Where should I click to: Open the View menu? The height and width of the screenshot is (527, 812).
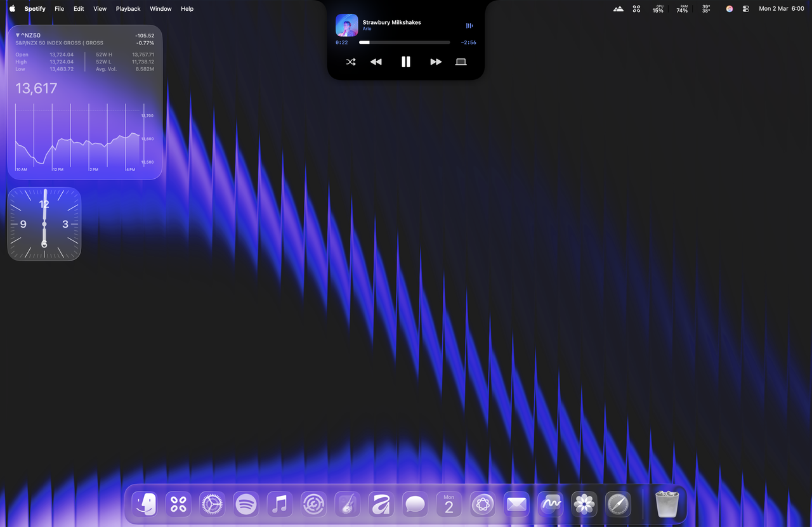(x=100, y=9)
